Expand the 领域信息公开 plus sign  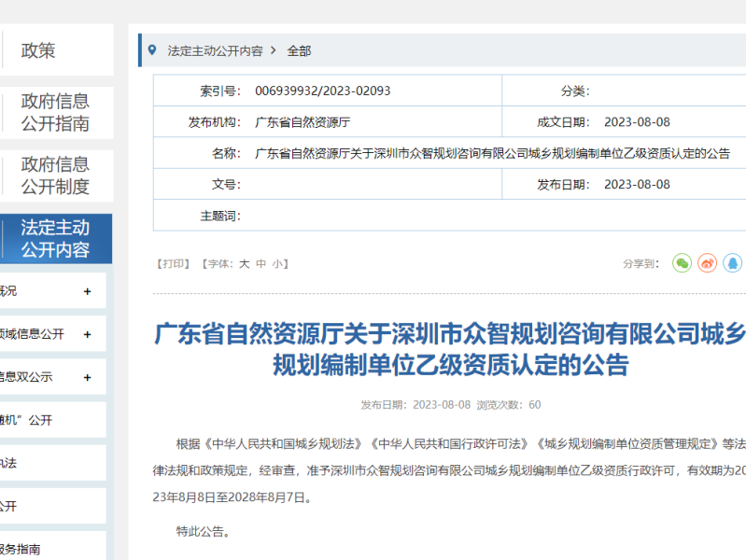pos(87,334)
